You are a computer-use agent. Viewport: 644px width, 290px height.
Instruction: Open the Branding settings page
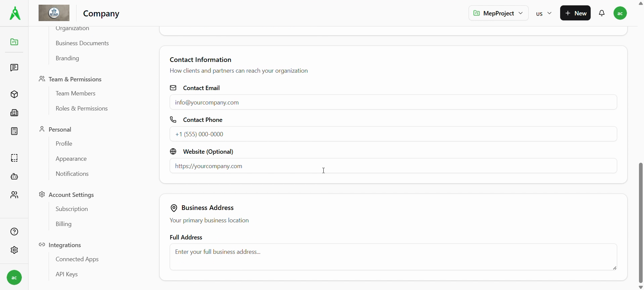(x=67, y=58)
